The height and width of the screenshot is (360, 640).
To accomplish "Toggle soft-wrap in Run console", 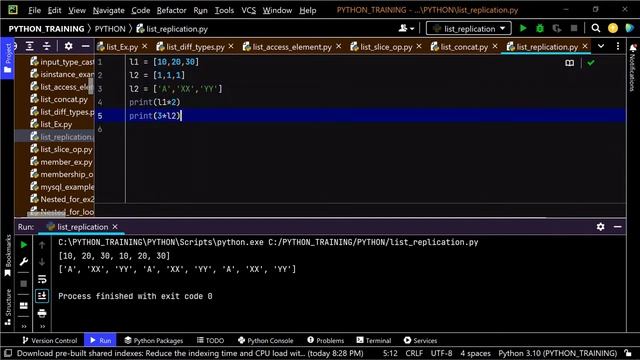I will 42,279.
